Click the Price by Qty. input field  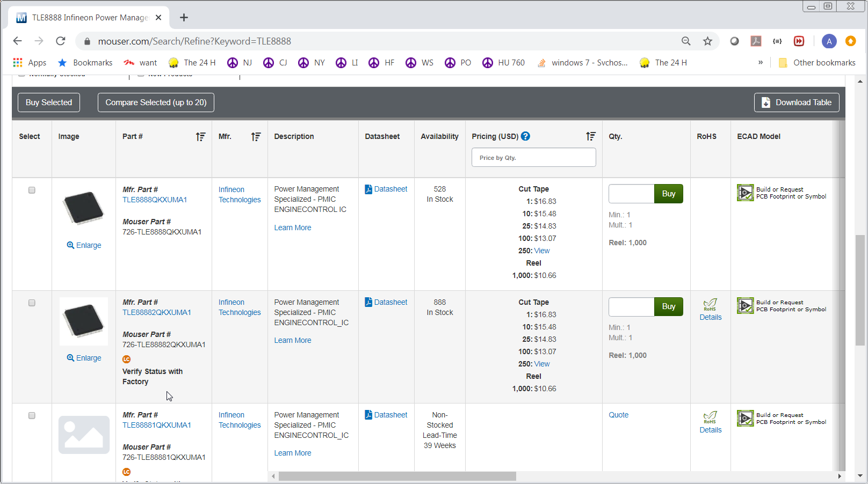pyautogui.click(x=534, y=157)
